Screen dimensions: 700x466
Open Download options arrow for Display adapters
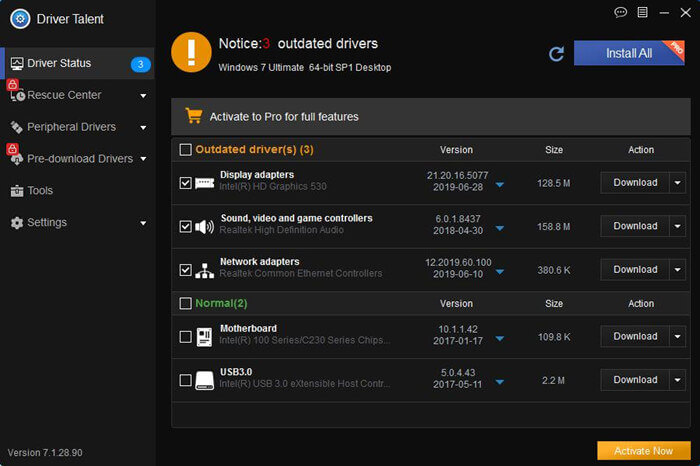pos(677,183)
